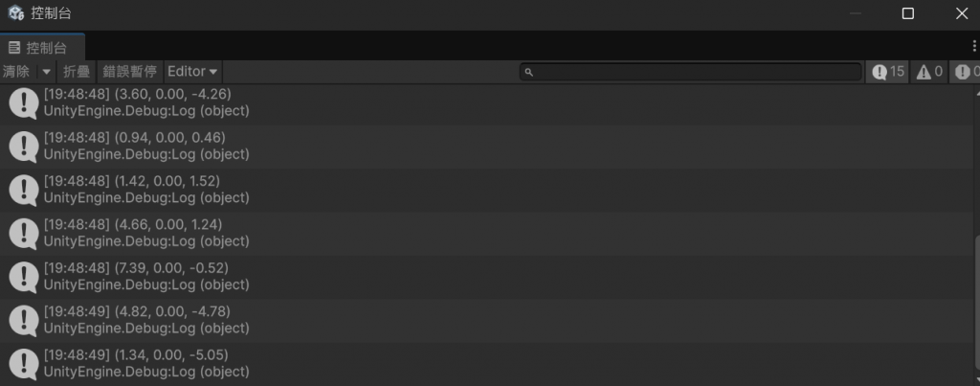The height and width of the screenshot is (386, 980).
Task: Open the Editor dropdown
Action: coord(193,72)
